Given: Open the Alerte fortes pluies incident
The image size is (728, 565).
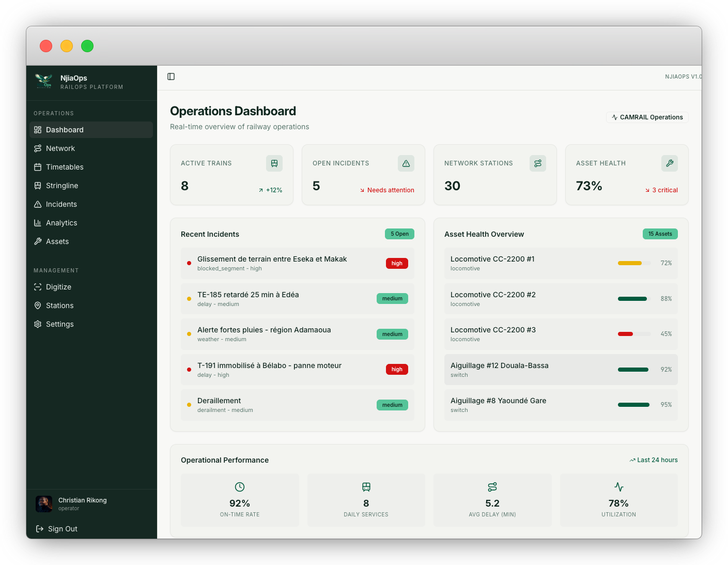Looking at the screenshot, I should click(x=298, y=334).
